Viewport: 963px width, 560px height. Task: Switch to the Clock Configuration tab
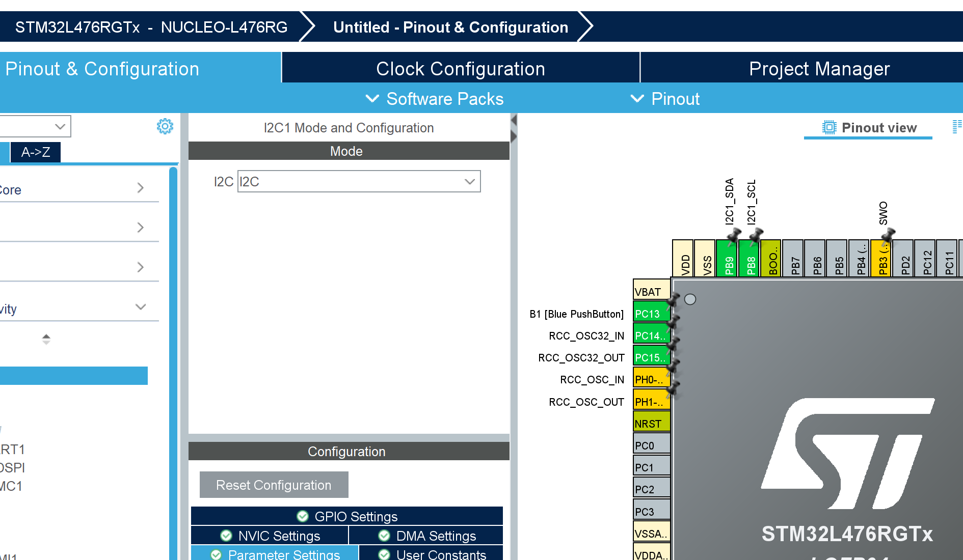pyautogui.click(x=460, y=68)
